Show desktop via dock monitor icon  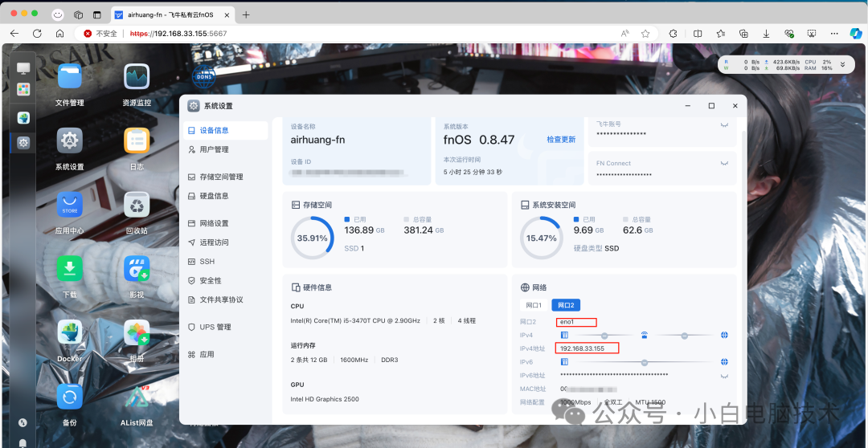point(23,68)
